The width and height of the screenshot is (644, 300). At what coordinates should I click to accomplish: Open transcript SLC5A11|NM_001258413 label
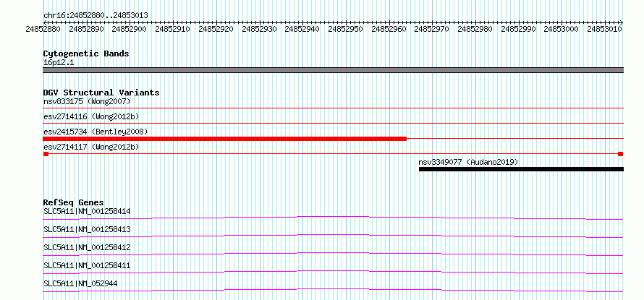click(87, 229)
